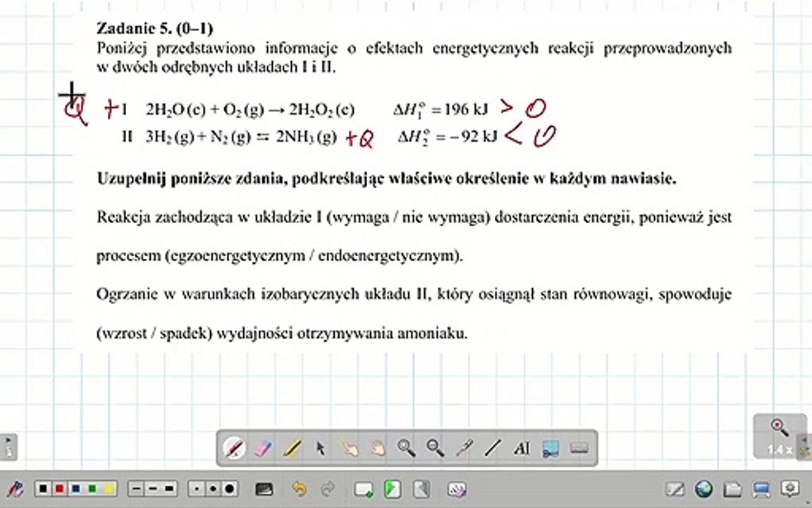
Task: Click the heading 'Zadanie 5. (0–1)'
Action: tap(155, 28)
